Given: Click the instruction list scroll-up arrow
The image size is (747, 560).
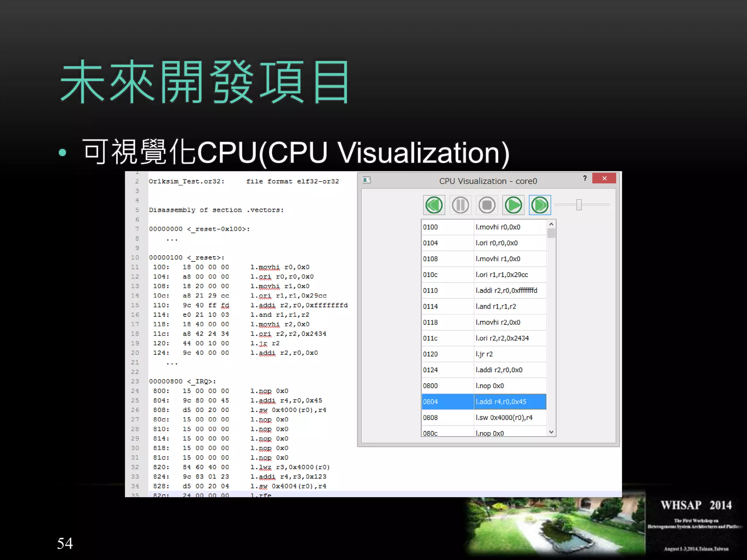Looking at the screenshot, I should click(x=551, y=224).
